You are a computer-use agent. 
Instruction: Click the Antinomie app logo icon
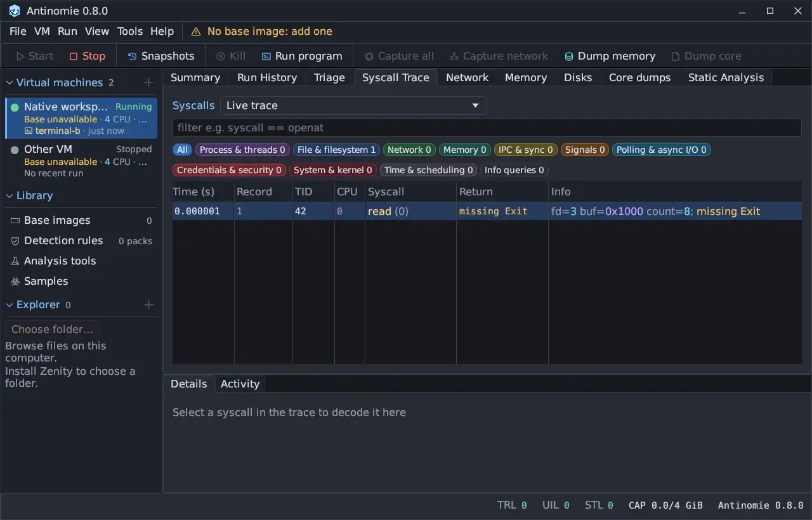14,11
